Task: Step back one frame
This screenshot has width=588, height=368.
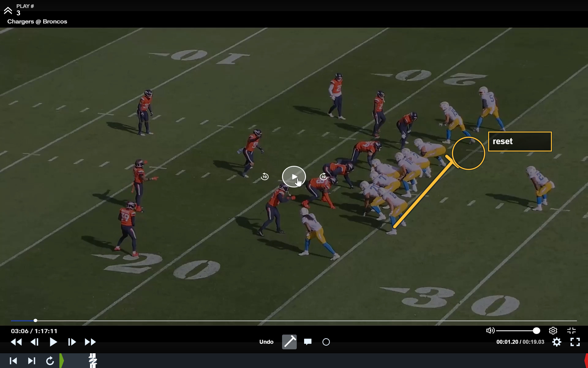Action: pyautogui.click(x=35, y=342)
